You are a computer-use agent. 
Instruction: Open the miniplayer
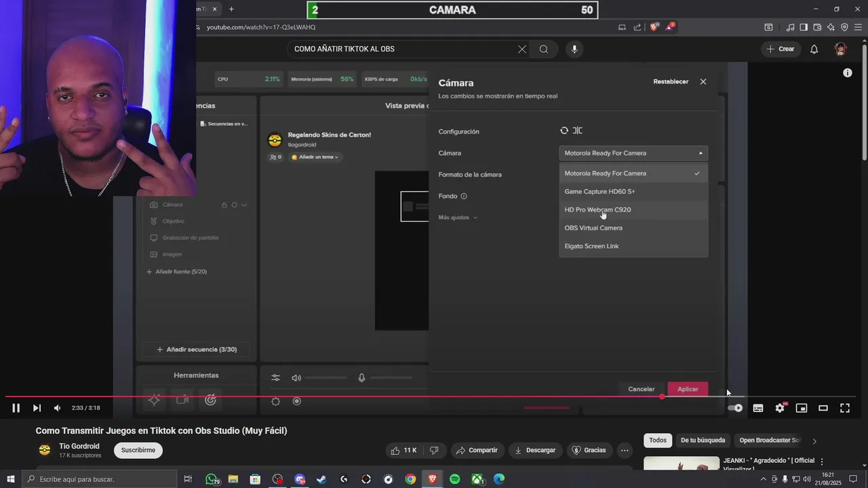pos(802,408)
